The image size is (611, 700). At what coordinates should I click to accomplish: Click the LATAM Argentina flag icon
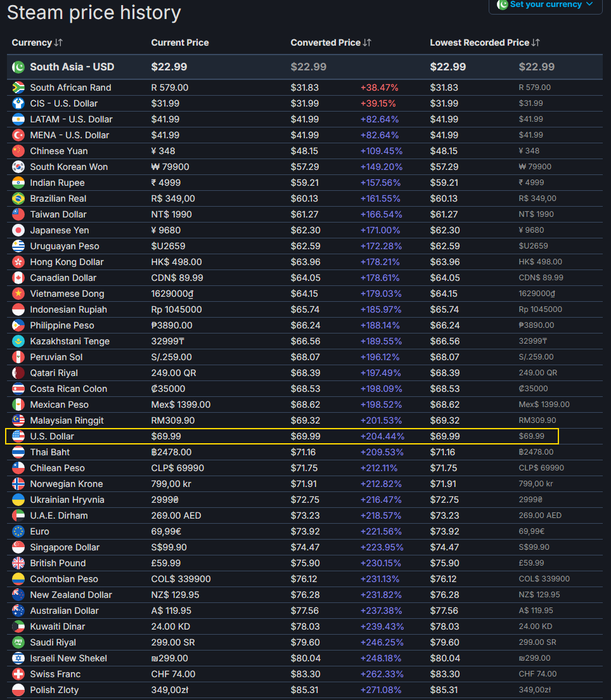18,119
